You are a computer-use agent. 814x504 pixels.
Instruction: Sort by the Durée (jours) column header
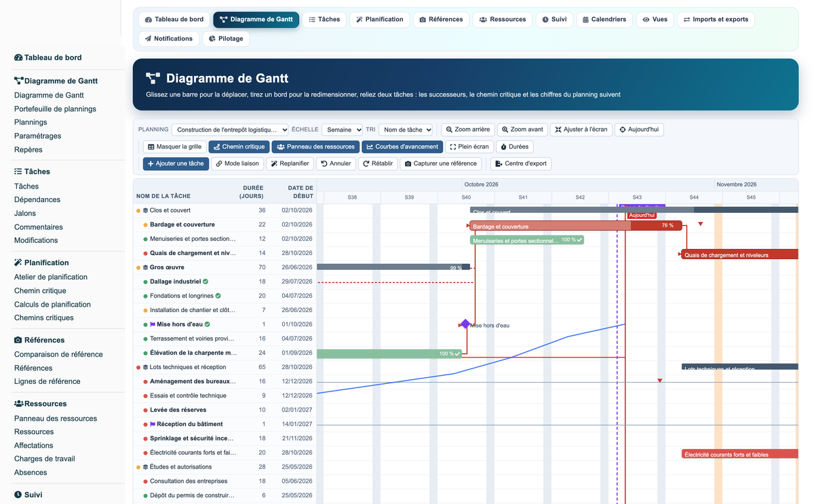pos(252,192)
